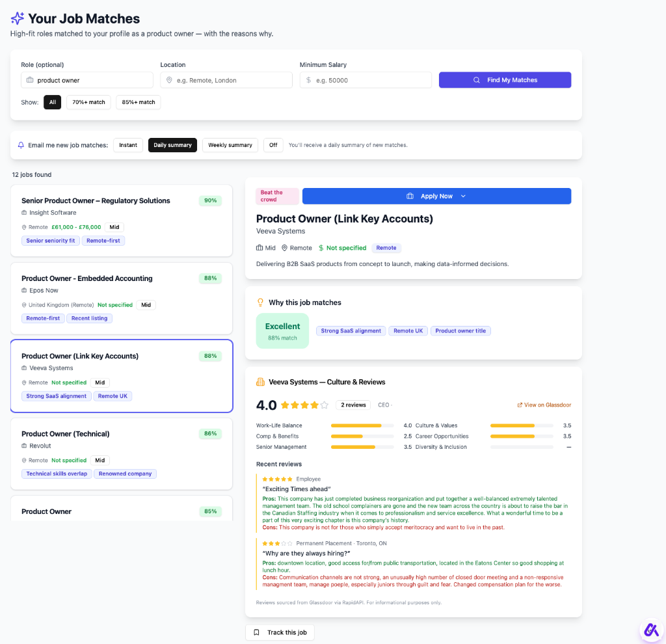Open Product Owner - Embedded Accounting job

click(x=122, y=298)
